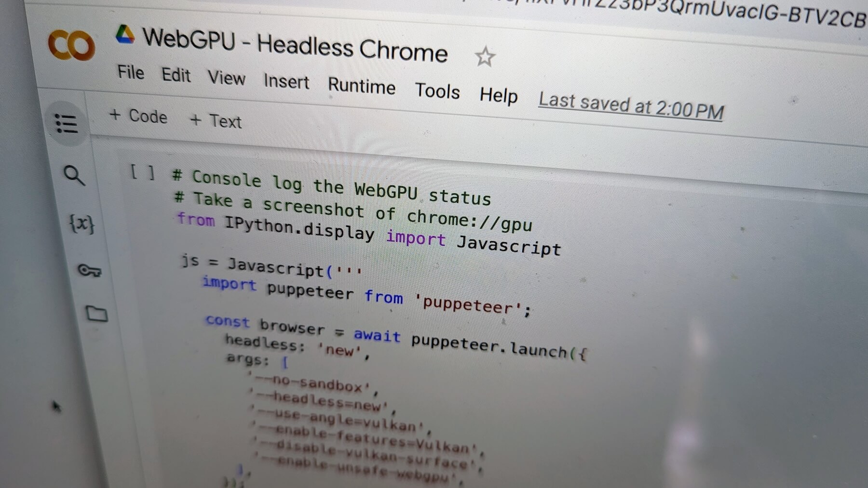Open the Tools menu

click(437, 91)
